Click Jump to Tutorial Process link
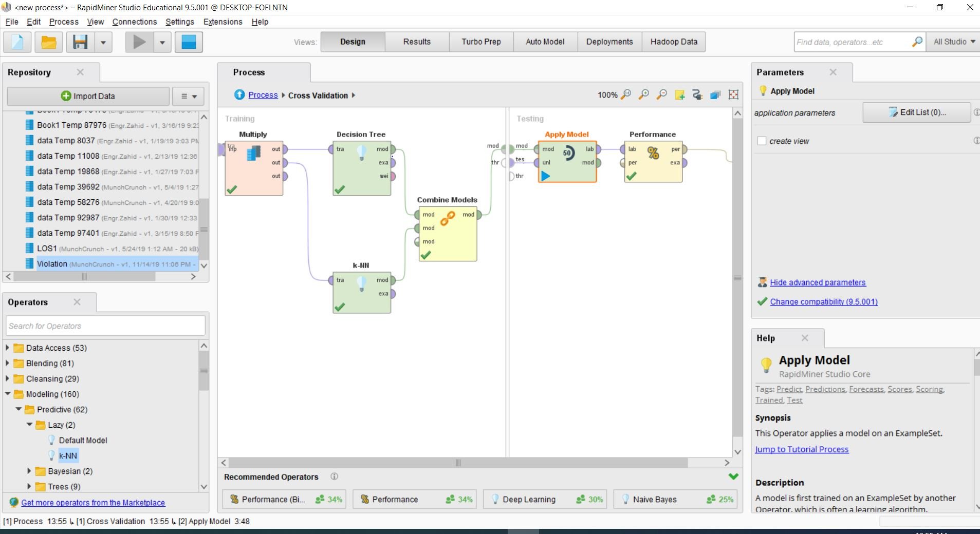Screen dimensions: 980x534 (802, 449)
